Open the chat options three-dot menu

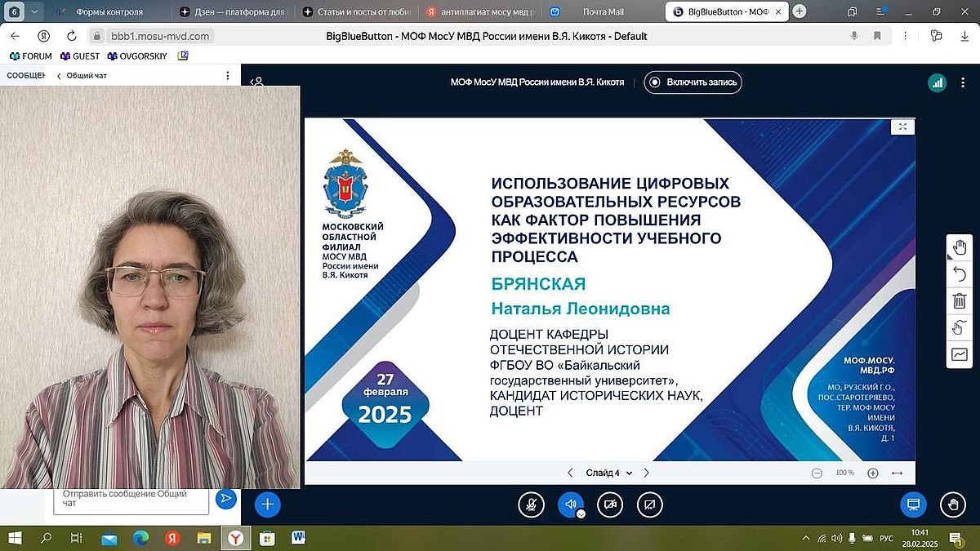[228, 76]
